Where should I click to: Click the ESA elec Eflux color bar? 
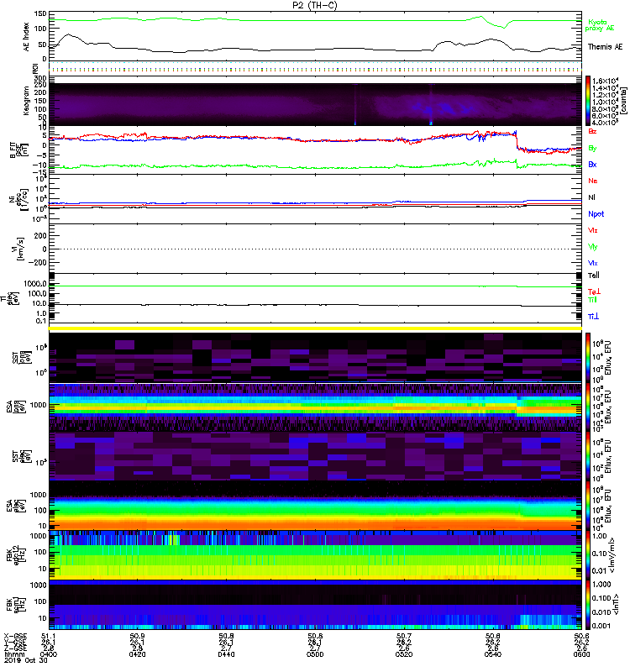click(588, 506)
